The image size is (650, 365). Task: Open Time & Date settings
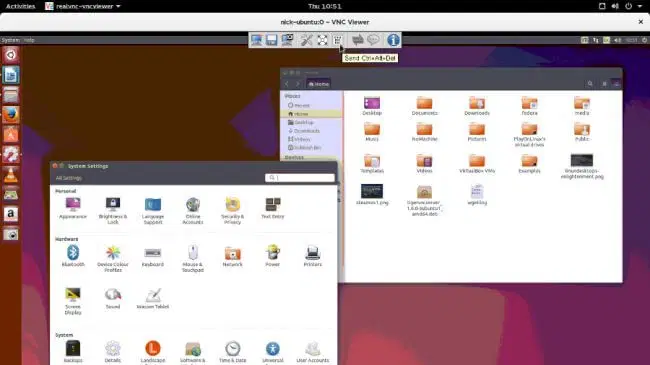[x=233, y=352]
